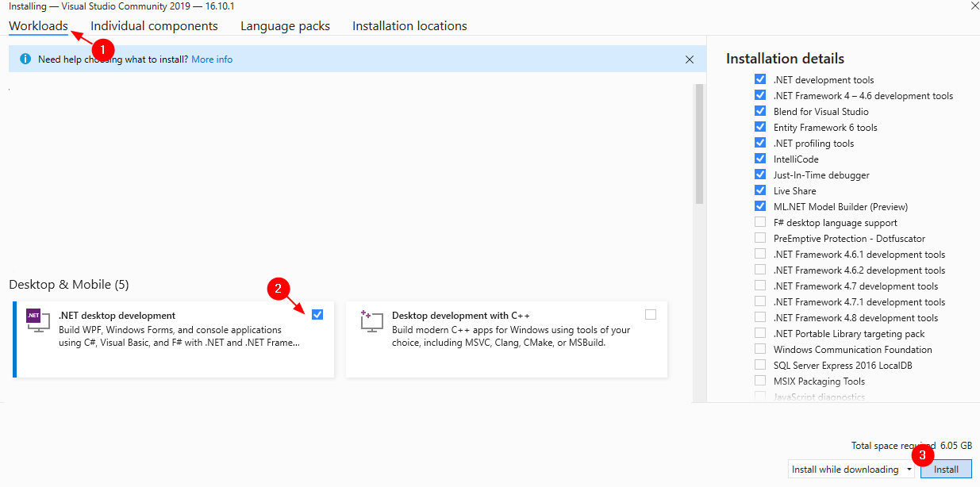Uncheck .NET profiling tools
The image size is (980, 487).
pyautogui.click(x=760, y=143)
